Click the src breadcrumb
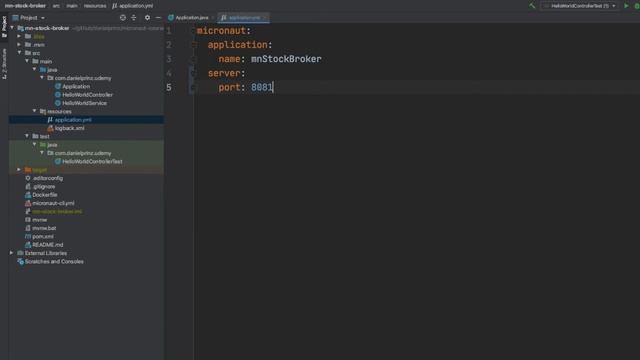 click(x=56, y=6)
